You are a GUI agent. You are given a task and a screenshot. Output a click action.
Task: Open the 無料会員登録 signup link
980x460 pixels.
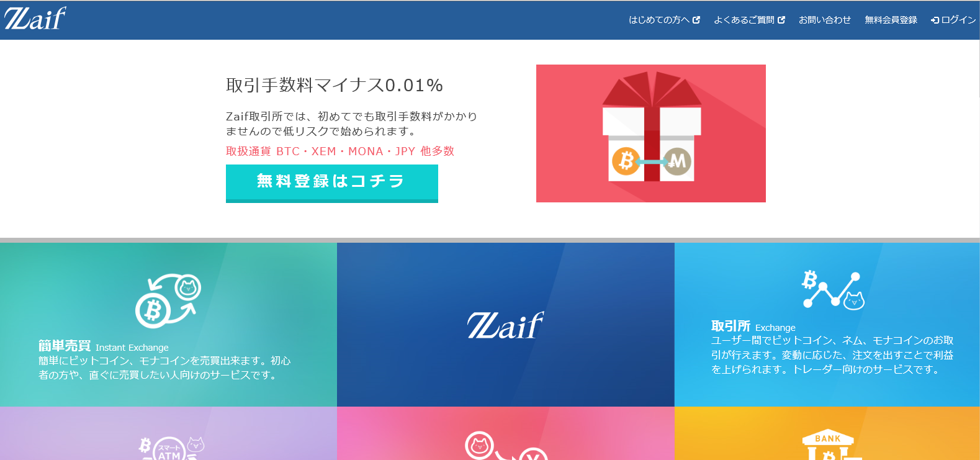891,20
